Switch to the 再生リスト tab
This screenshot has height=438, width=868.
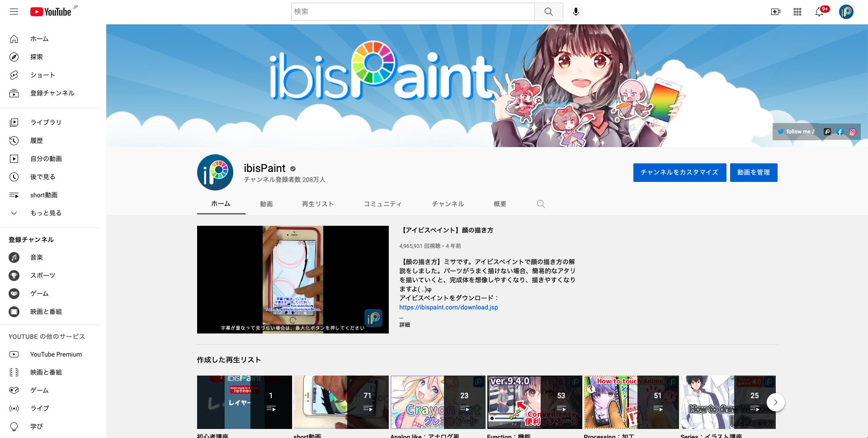click(x=317, y=204)
